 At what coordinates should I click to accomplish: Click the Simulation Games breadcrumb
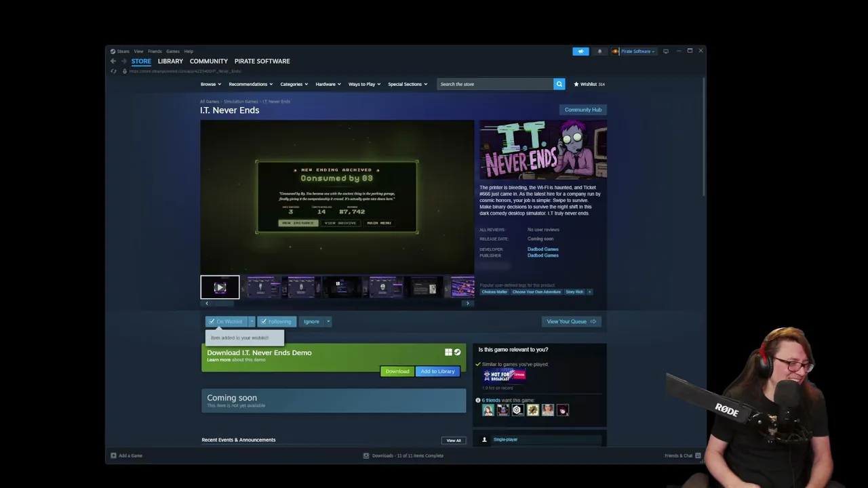click(x=241, y=102)
